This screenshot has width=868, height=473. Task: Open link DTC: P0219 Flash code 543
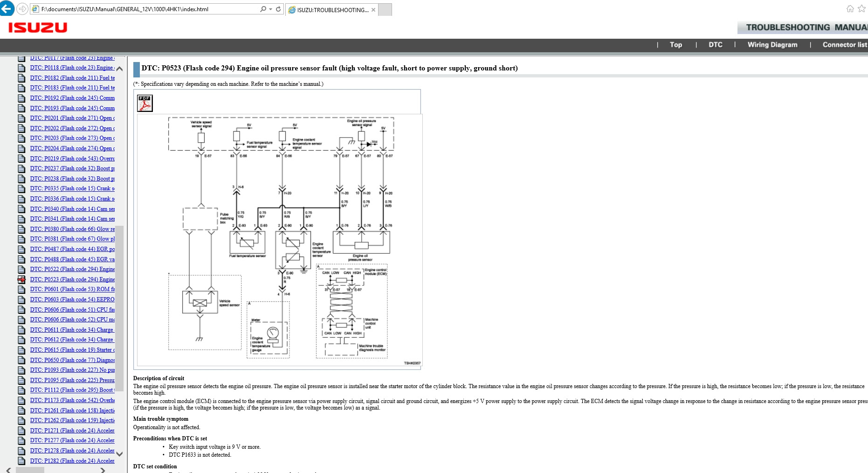click(72, 159)
